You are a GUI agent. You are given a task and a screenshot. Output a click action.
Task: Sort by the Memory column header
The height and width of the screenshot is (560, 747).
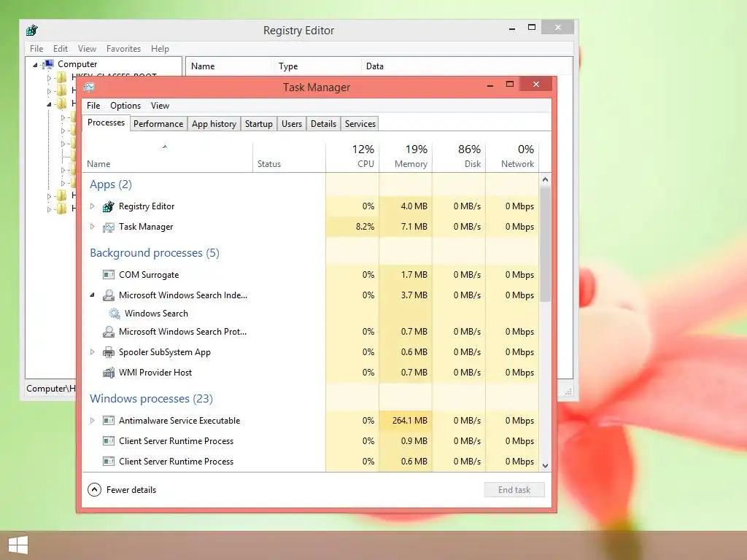[x=406, y=157]
